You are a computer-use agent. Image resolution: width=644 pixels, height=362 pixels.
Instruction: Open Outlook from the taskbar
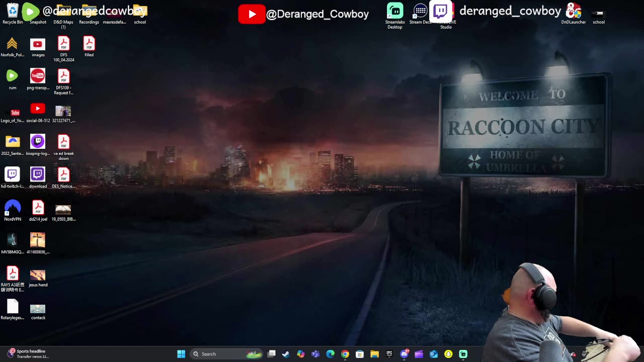(x=434, y=354)
